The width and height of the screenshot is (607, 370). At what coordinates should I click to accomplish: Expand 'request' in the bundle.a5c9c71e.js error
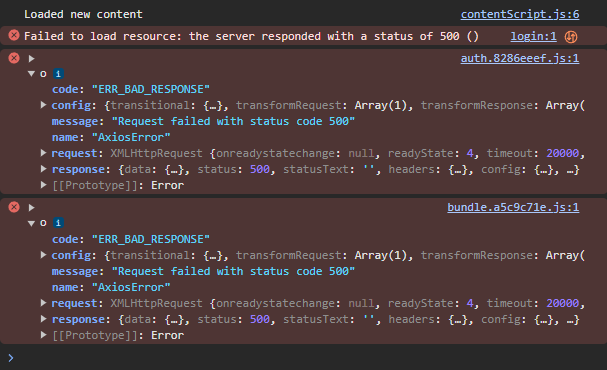tap(43, 303)
